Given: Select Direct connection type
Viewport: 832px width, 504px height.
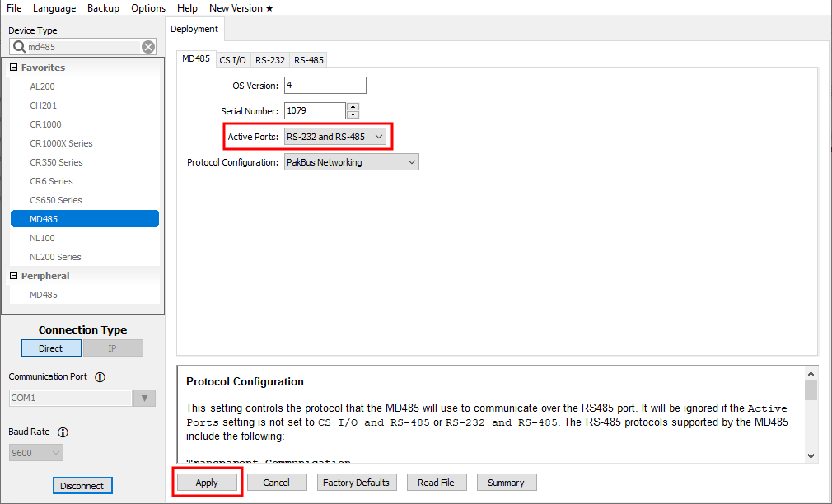Looking at the screenshot, I should [x=51, y=348].
